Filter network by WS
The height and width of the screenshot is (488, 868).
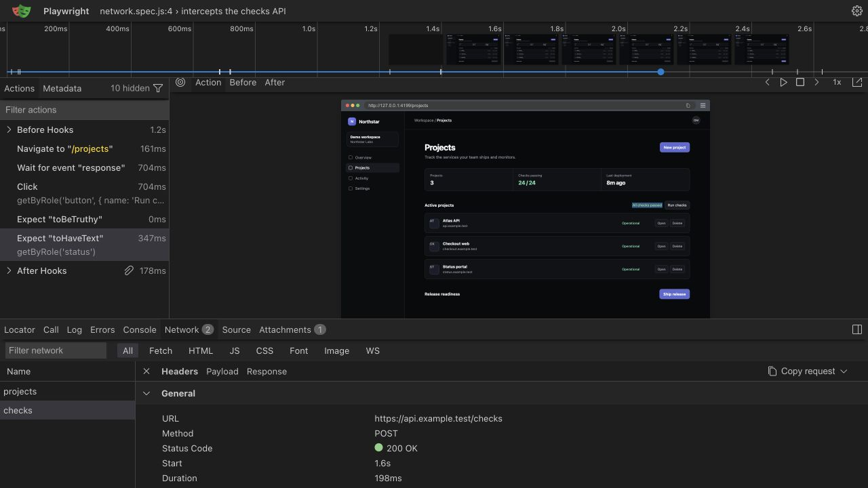click(373, 350)
